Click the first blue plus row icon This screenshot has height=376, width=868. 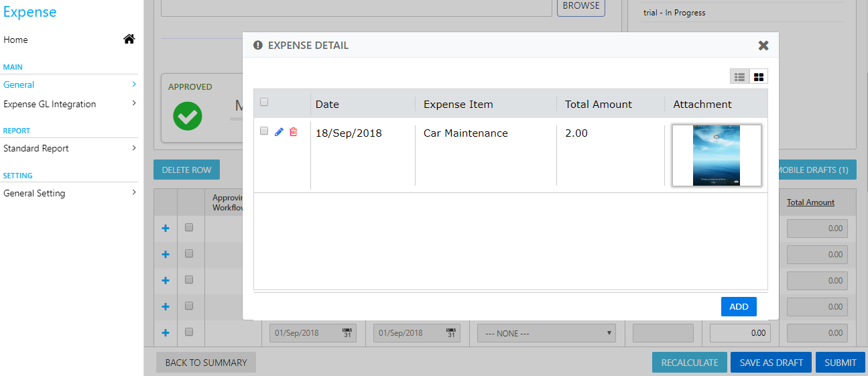point(166,229)
